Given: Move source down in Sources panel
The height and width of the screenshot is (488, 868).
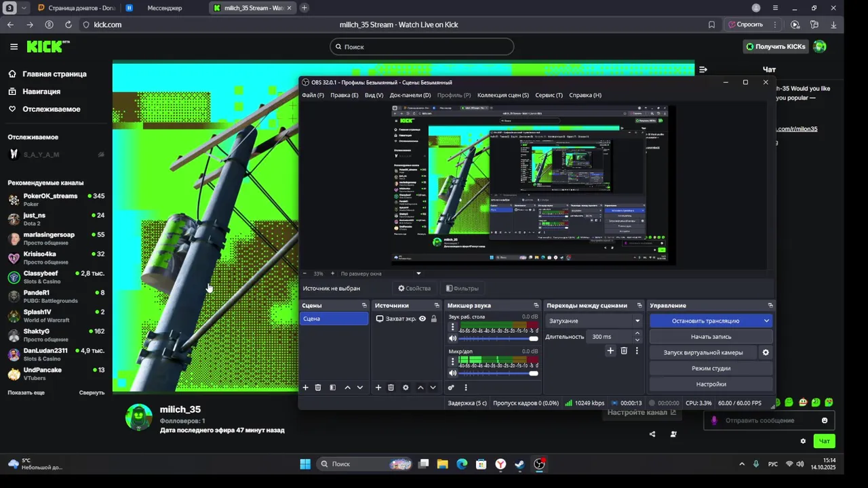Looking at the screenshot, I should pos(433,388).
